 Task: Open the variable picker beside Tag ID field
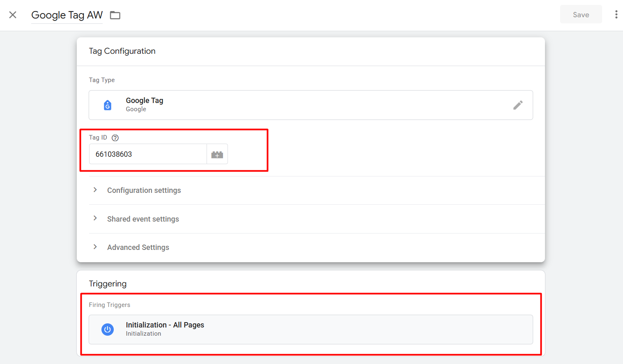217,154
